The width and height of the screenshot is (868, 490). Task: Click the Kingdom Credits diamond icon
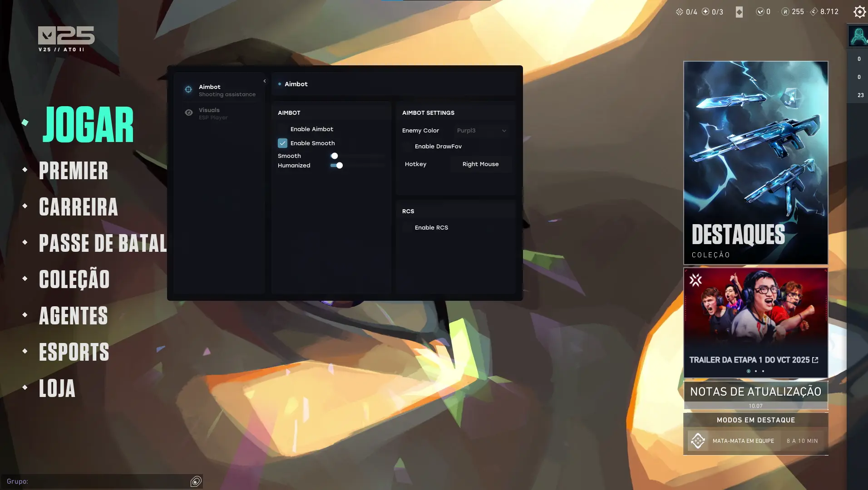814,12
